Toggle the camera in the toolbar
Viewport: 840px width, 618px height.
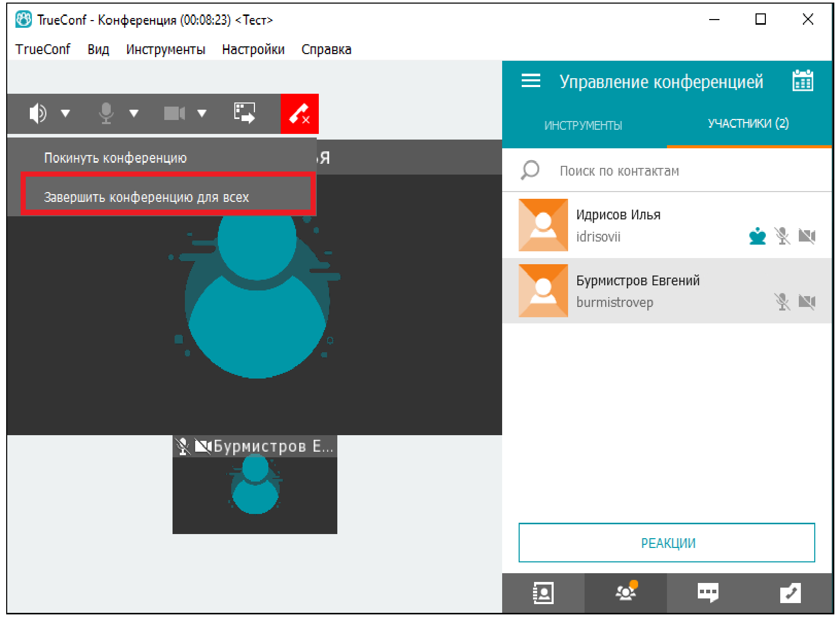coord(174,113)
